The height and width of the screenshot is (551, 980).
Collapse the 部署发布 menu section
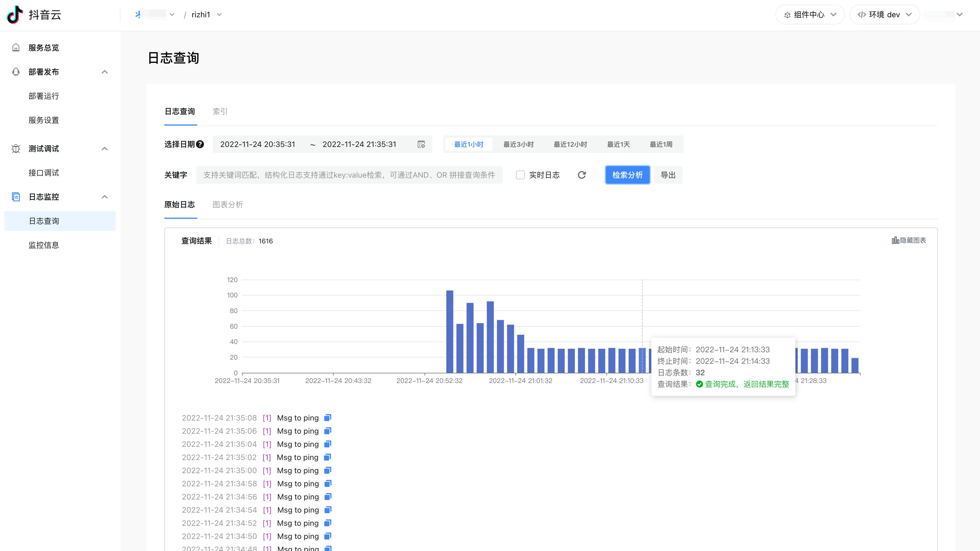(105, 72)
